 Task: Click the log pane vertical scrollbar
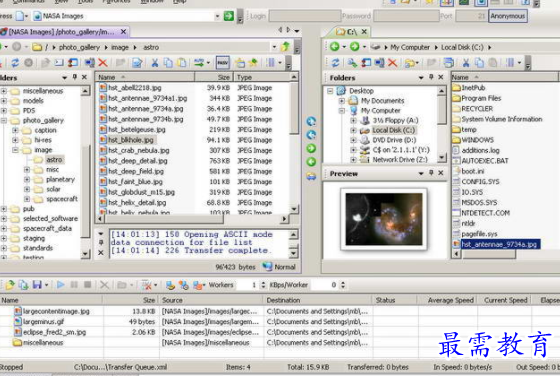tap(293, 243)
